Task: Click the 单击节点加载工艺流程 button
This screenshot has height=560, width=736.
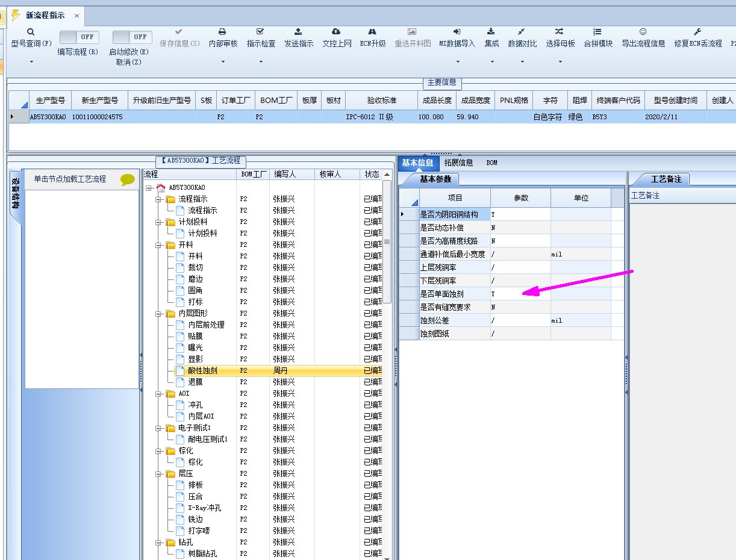Action: [x=70, y=179]
